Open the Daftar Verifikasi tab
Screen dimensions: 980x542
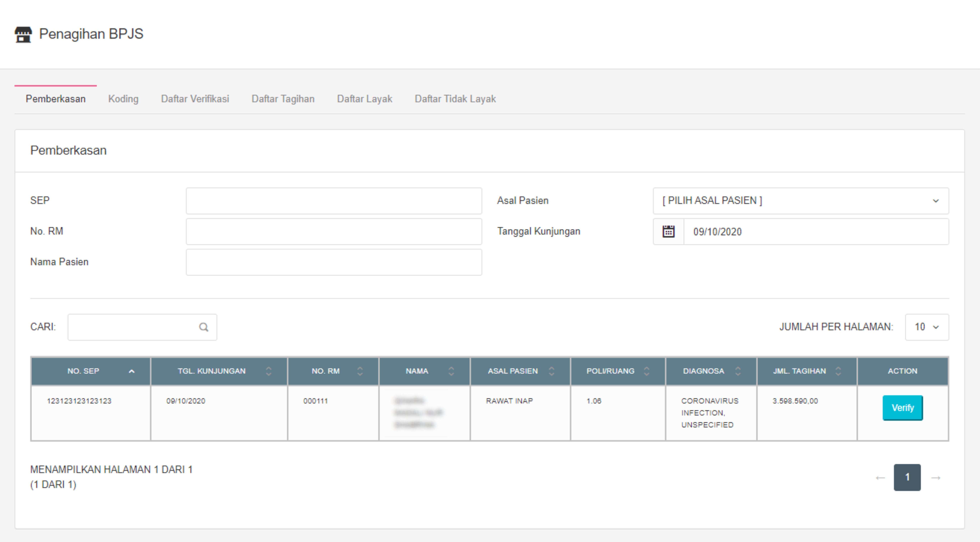tap(195, 99)
